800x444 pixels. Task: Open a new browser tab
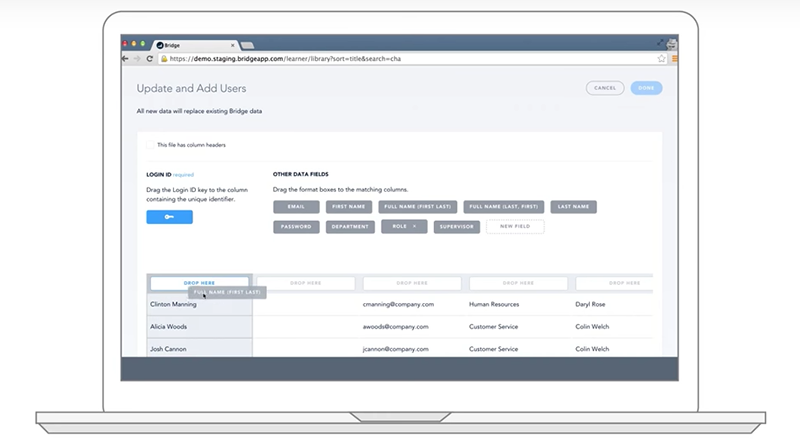point(247,46)
